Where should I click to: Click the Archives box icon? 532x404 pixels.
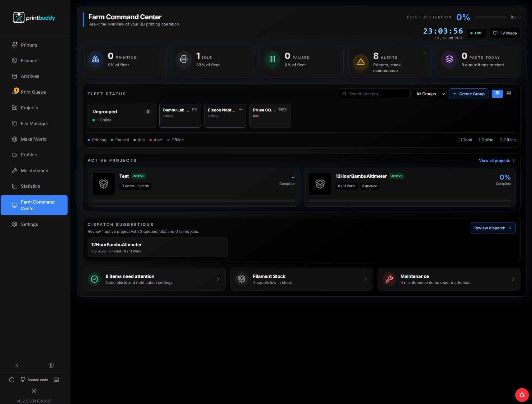pyautogui.click(x=15, y=76)
